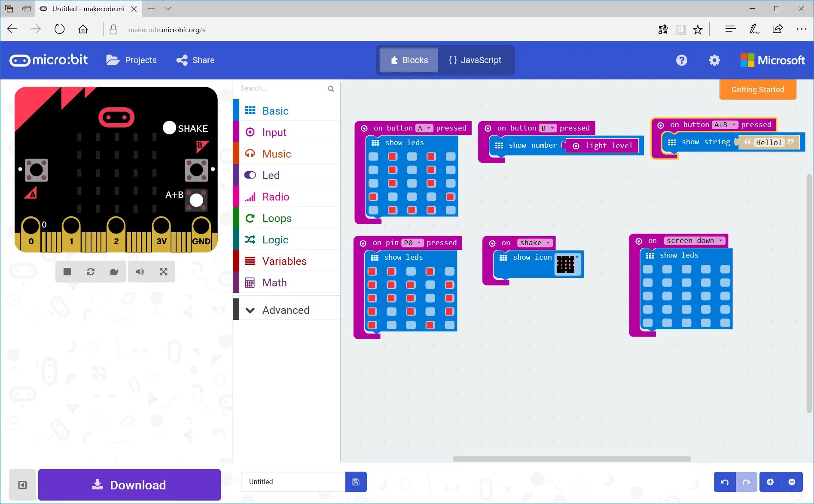Stop the simulator with the square button
Screen dimensions: 814x504
tap(67, 271)
